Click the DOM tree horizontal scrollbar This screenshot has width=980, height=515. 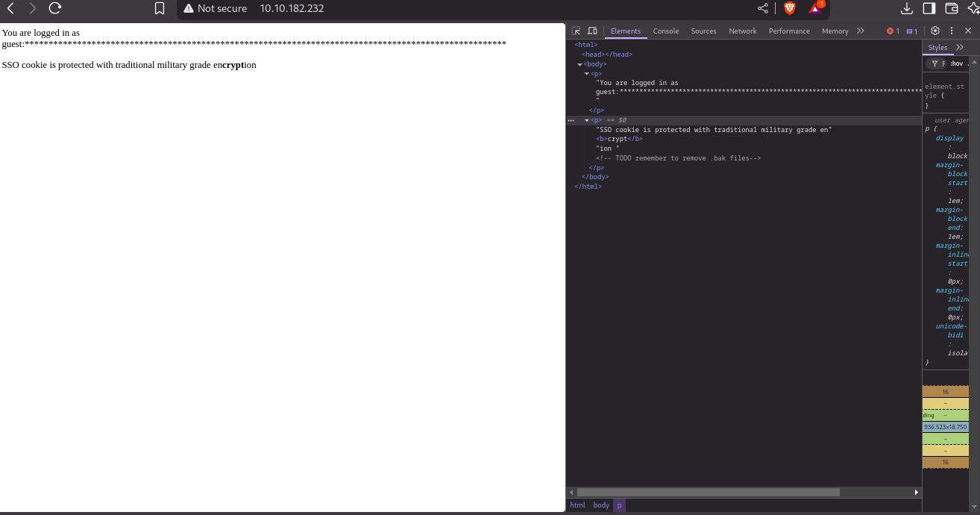(708, 492)
